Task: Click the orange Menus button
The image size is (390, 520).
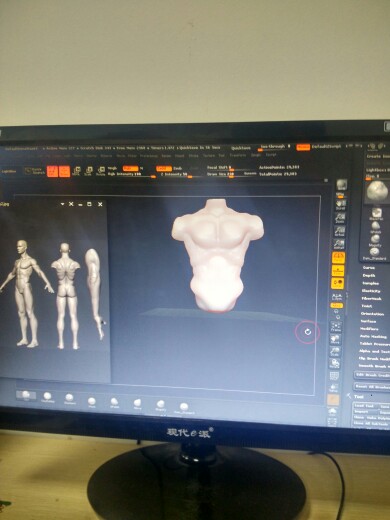Action: (303, 147)
